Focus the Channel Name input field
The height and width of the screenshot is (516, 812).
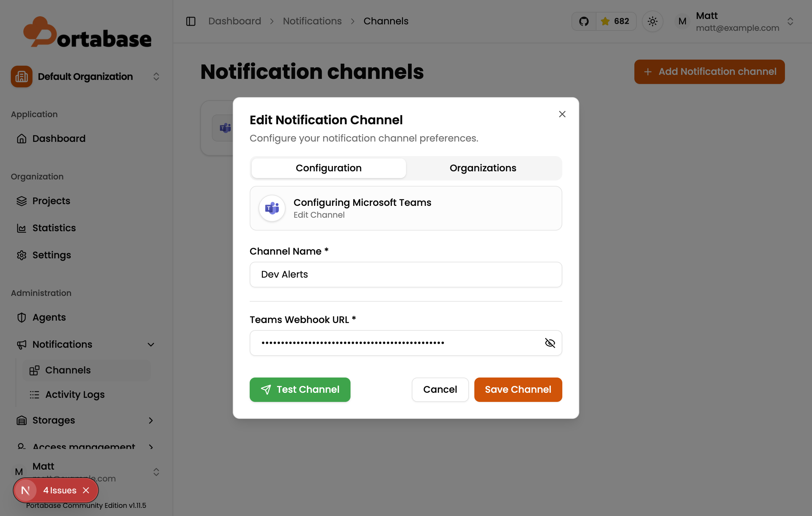406,275
